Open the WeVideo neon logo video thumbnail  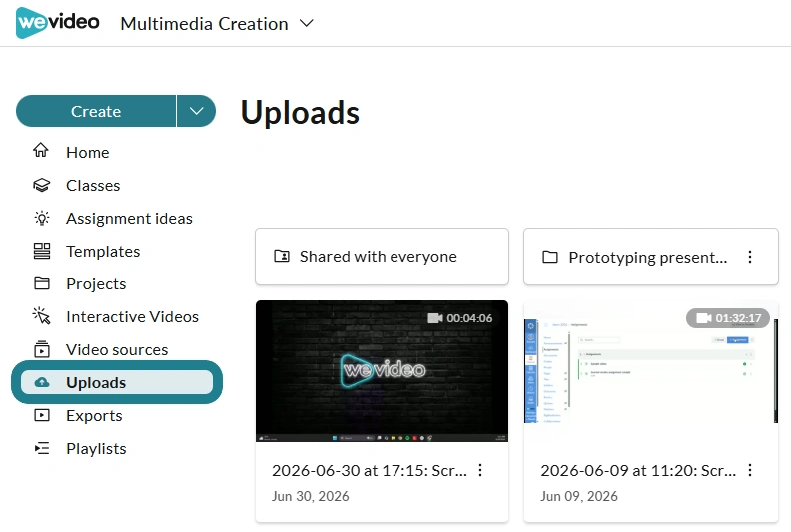pyautogui.click(x=382, y=371)
